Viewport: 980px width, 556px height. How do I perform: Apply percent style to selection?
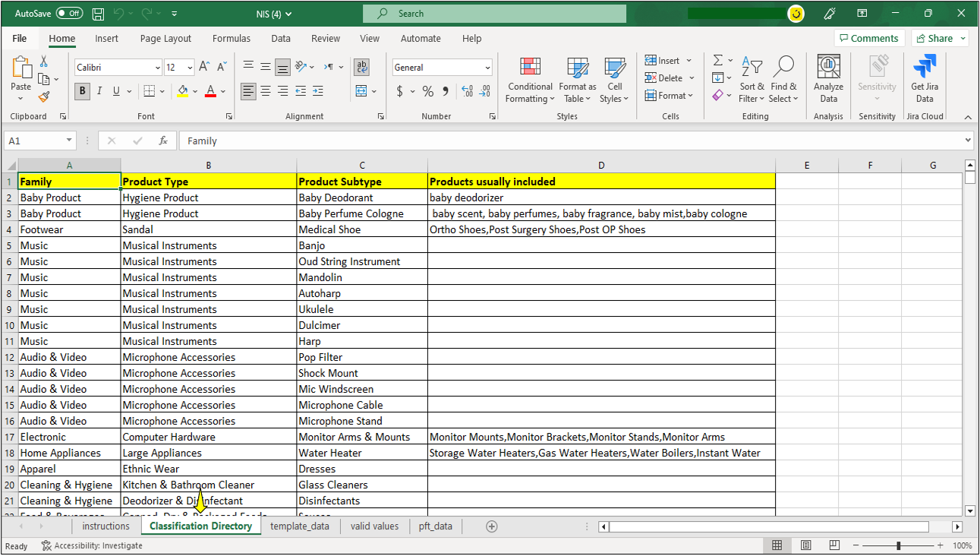pos(428,91)
